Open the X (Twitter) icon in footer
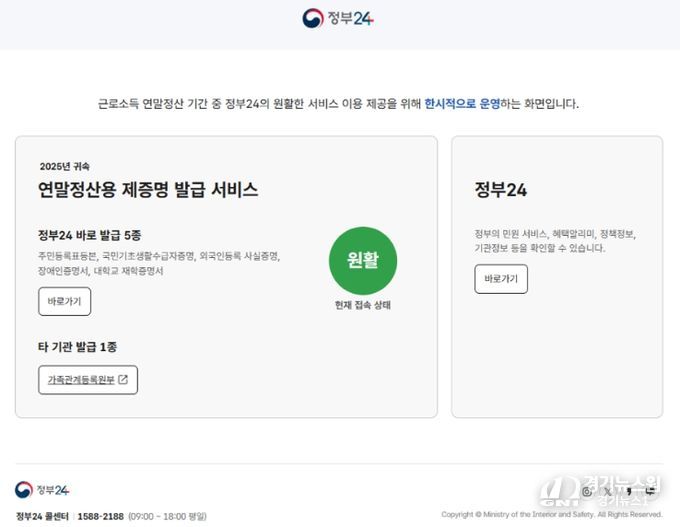The image size is (680, 527). coord(608,491)
